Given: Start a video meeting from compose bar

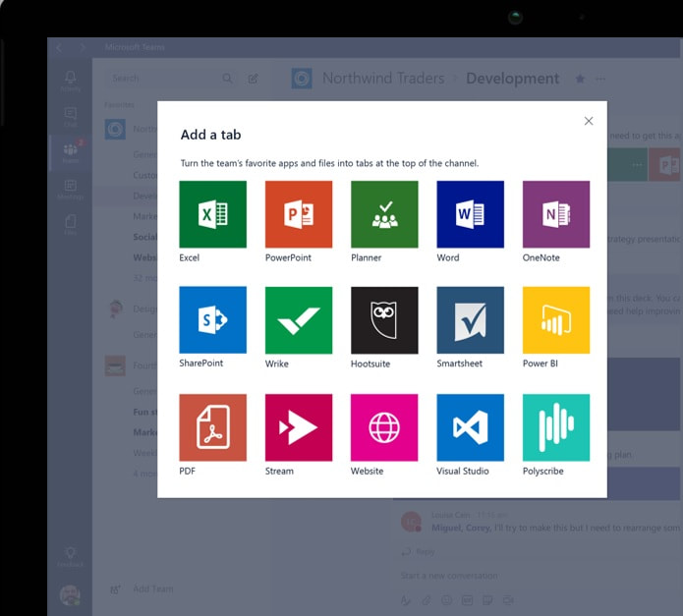Looking at the screenshot, I should coord(508,600).
